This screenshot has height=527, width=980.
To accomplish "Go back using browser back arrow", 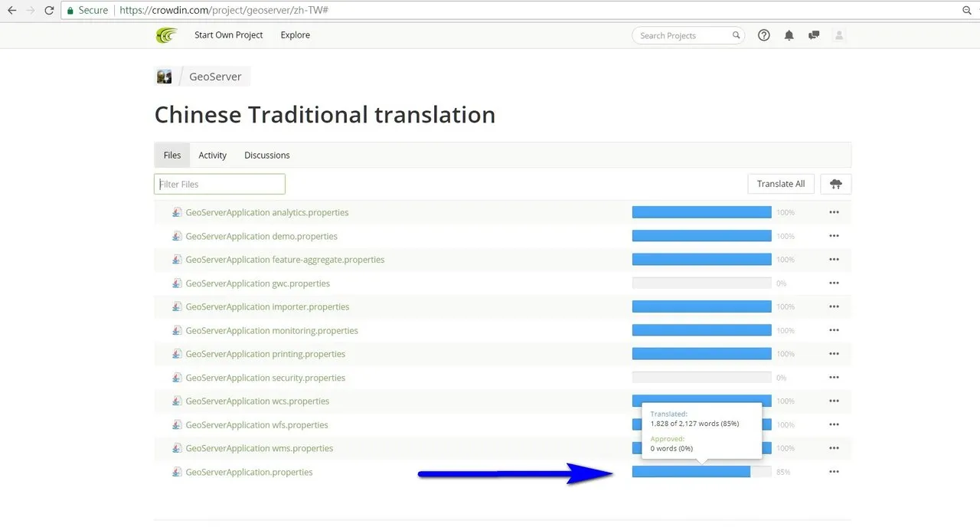I will click(11, 11).
